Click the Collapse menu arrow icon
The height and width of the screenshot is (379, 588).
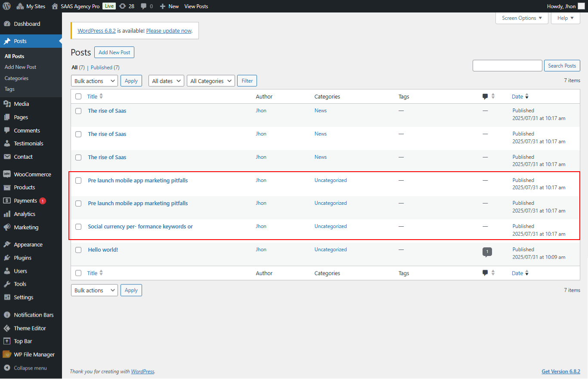7,368
